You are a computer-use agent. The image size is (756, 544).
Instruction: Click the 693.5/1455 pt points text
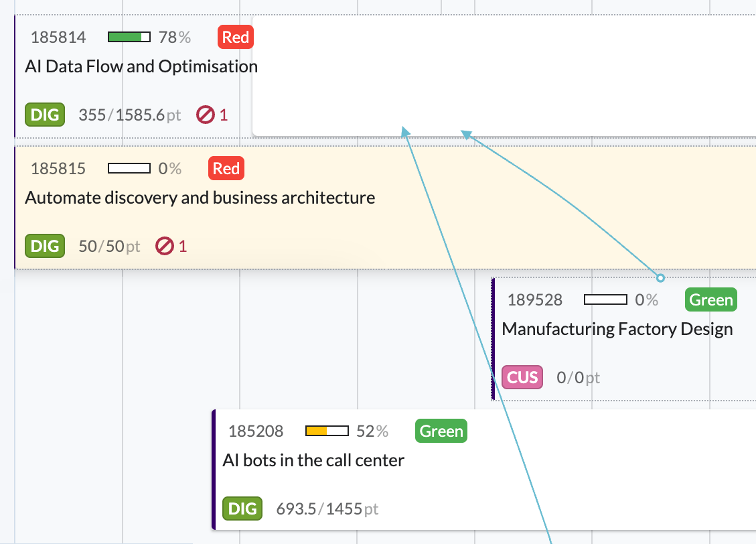coord(327,509)
